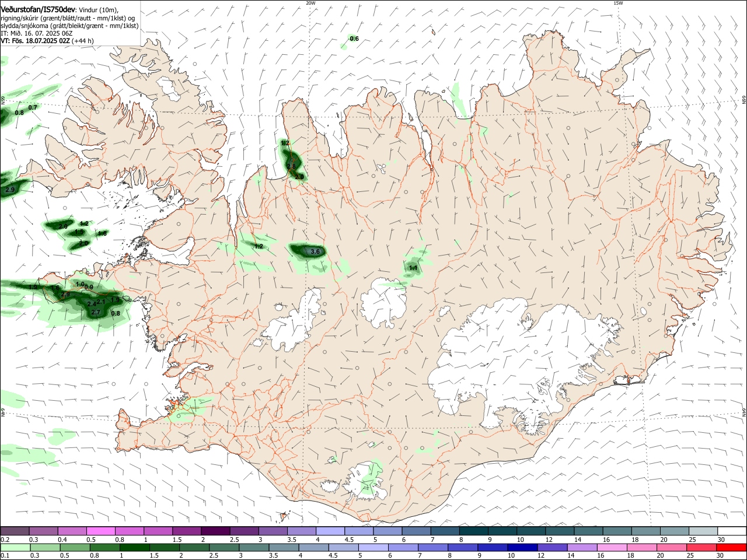Click the '(+44 h)' forecast offset text
Image resolution: width=747 pixels, height=560 pixels.
(83, 41)
